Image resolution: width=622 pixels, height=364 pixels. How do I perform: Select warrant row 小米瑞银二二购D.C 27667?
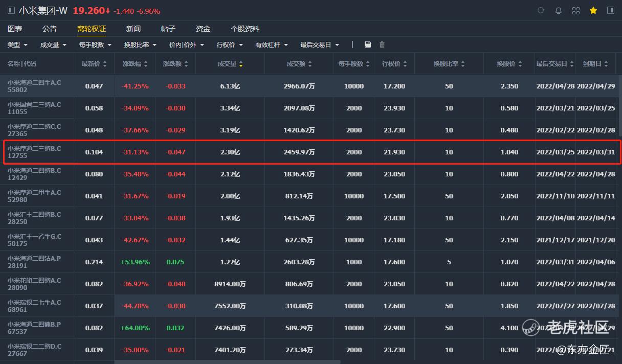tap(309, 350)
